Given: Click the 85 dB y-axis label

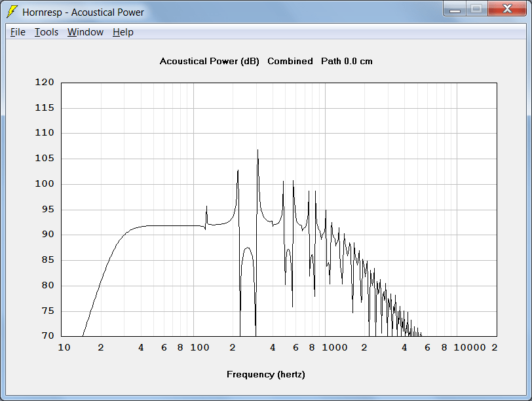Looking at the screenshot, I should pyautogui.click(x=48, y=259).
